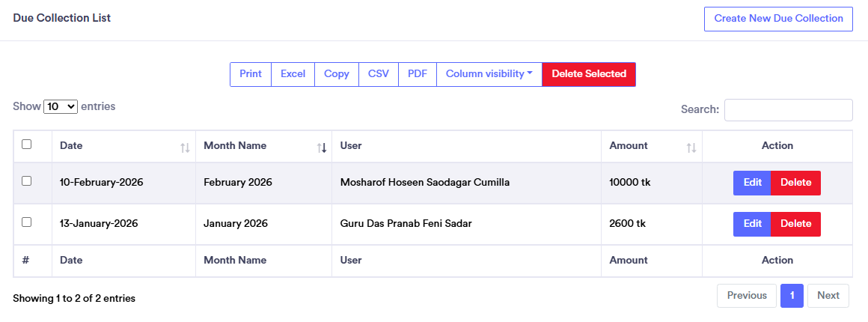868x322 pixels.
Task: Go to the Next page
Action: coord(828,296)
